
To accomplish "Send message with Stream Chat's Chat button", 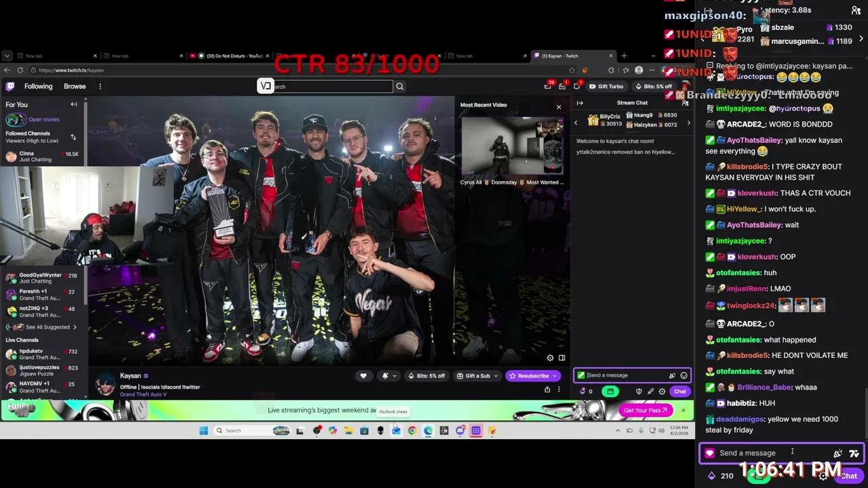I will [x=679, y=391].
